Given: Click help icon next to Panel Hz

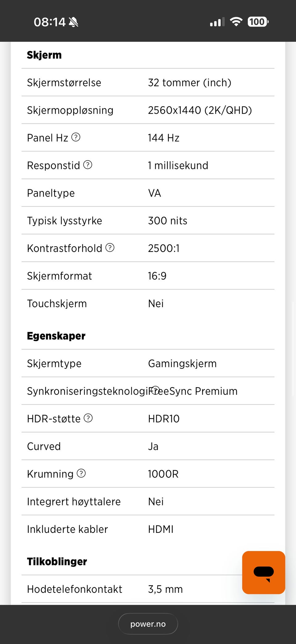Looking at the screenshot, I should click(76, 137).
